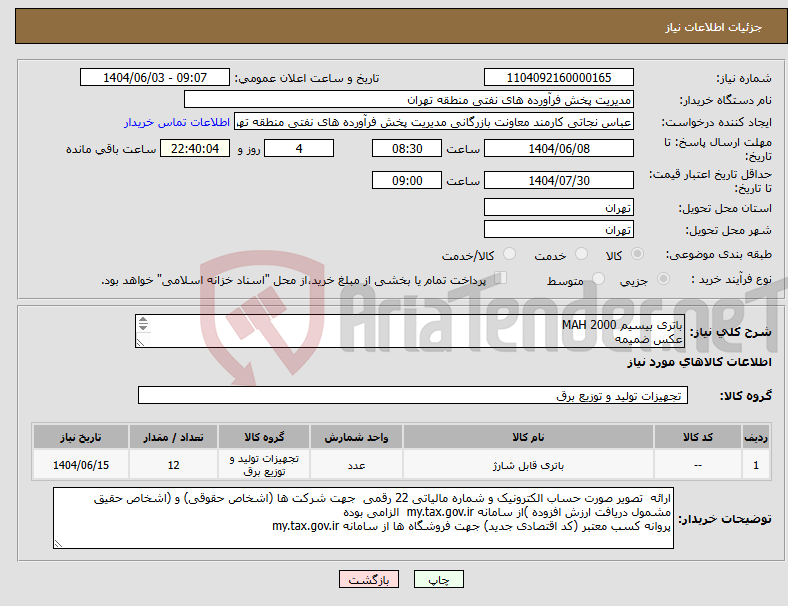Click the گروه کالا field تجهیزات تولید و توزیع برق
This screenshot has height=606, width=788.
tap(413, 395)
